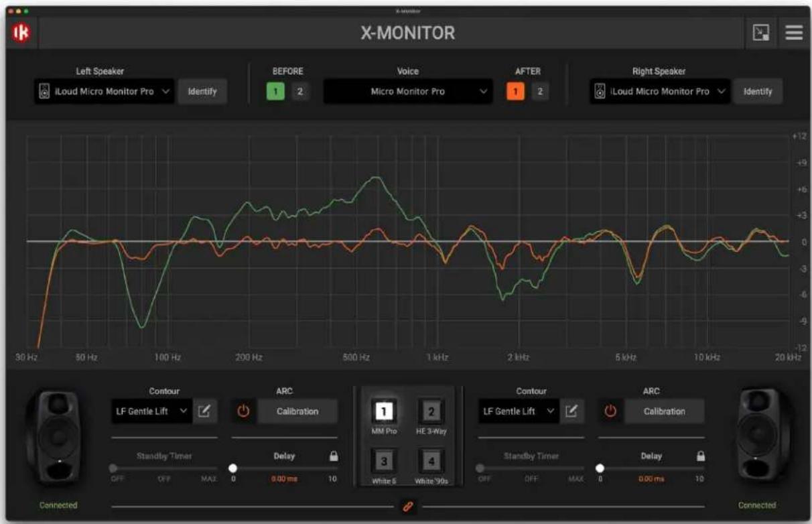Edit the left speaker Contour preset

pos(204,411)
